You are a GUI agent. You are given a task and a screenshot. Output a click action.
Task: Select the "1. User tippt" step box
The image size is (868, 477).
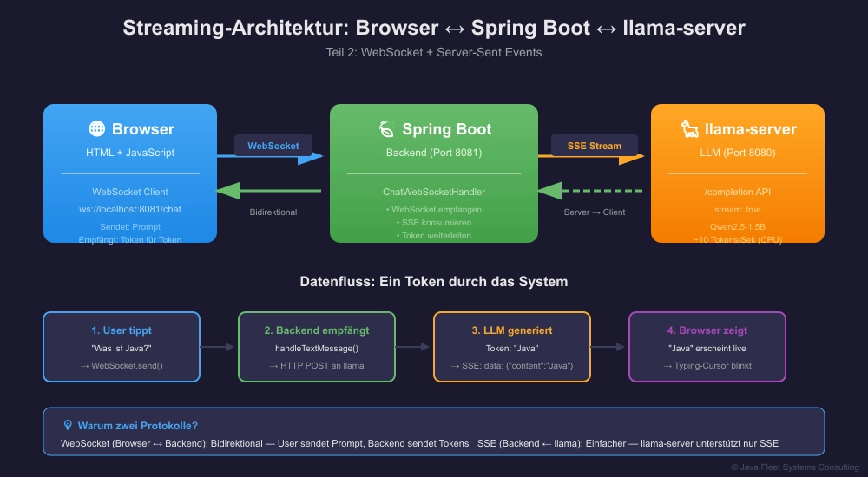pos(122,347)
